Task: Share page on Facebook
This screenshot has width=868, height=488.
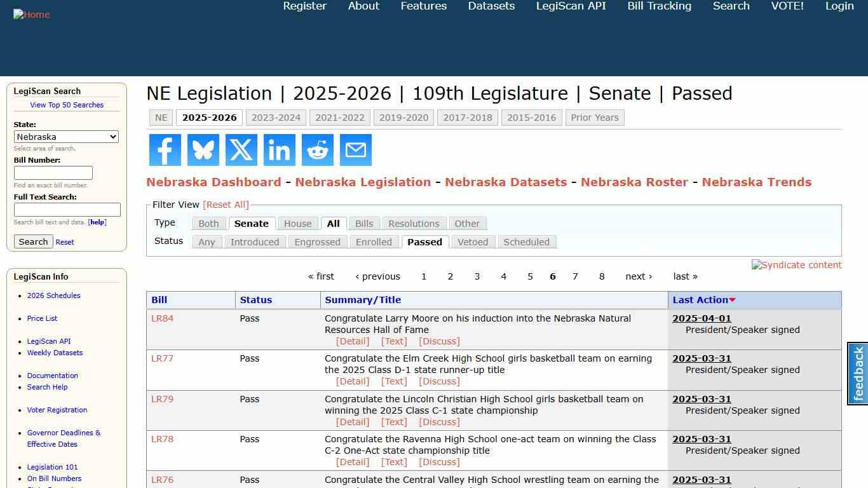Action: [x=165, y=150]
